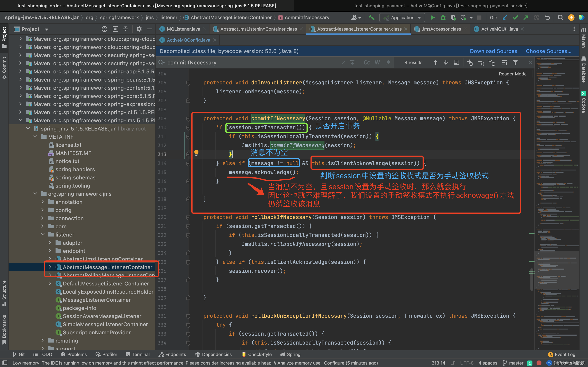This screenshot has height=367, width=588.
Task: Collapse the listener package folder
Action: click(x=42, y=234)
